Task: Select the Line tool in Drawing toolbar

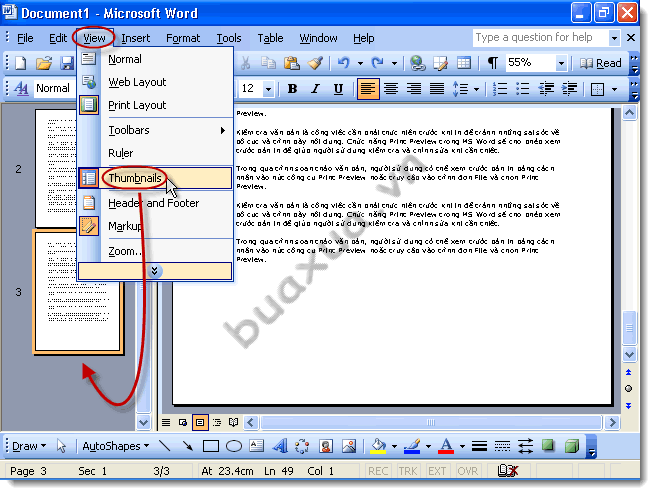Action: click(x=165, y=446)
